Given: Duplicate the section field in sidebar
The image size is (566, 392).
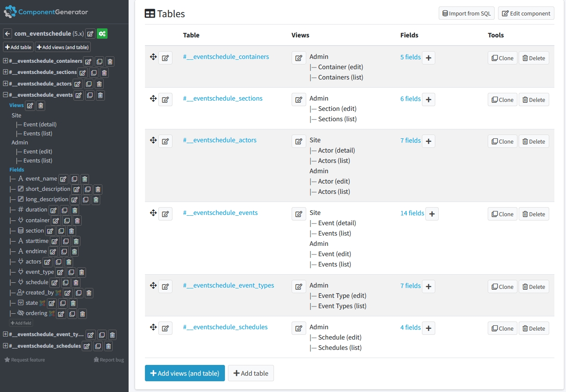Looking at the screenshot, I should (x=61, y=231).
